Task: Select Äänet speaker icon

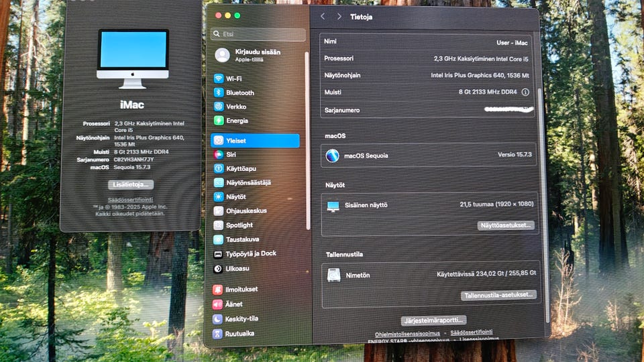Action: 217,304
